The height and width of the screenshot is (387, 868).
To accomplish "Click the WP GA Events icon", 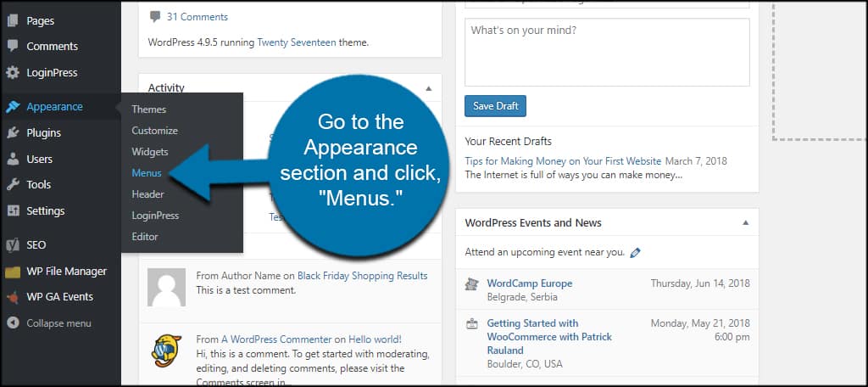I will [x=13, y=297].
